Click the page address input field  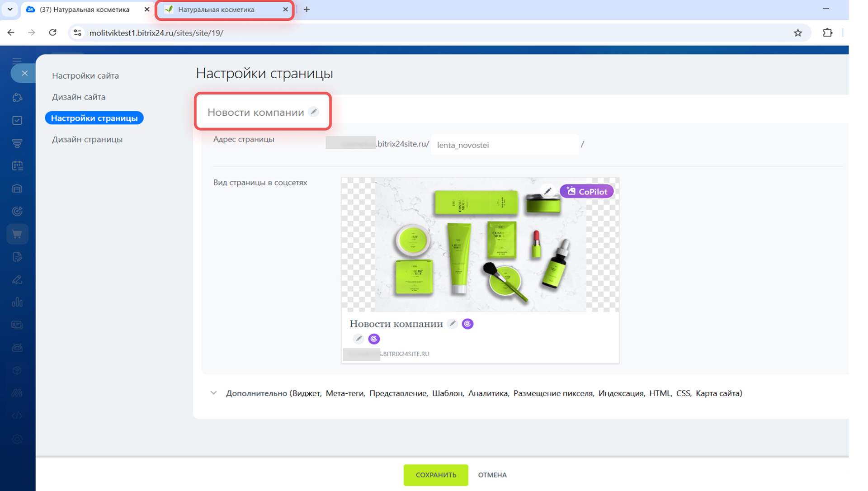pyautogui.click(x=504, y=145)
